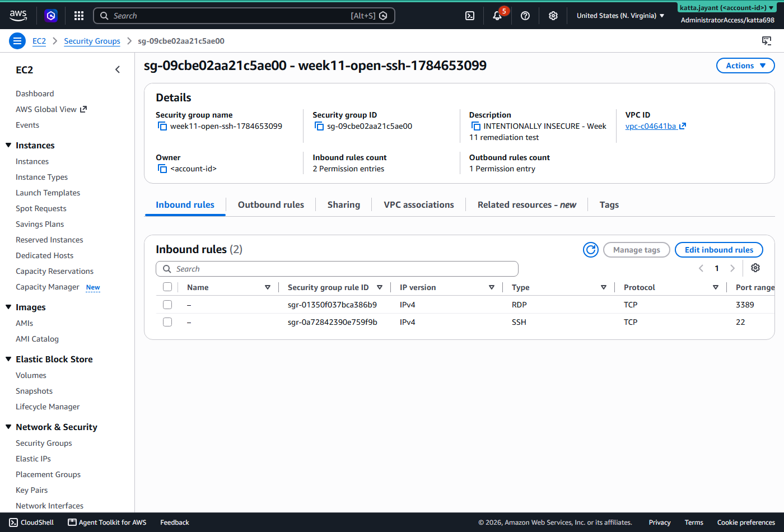Click the search magnifier in Alt+S search bar
The height and width of the screenshot is (532, 784).
(104, 16)
